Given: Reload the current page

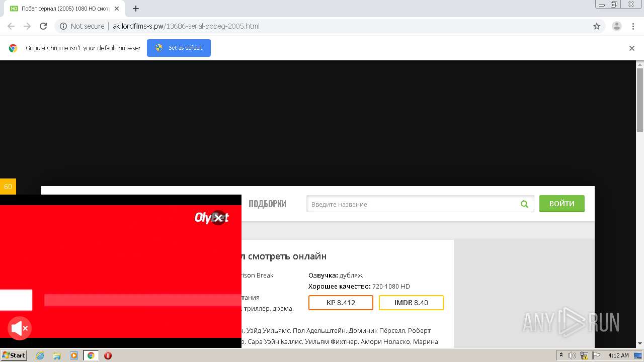Looking at the screenshot, I should (43, 26).
